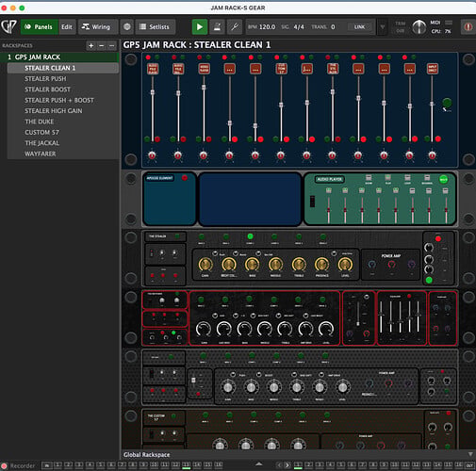Open the metronome tool
The height and width of the screenshot is (471, 476).
tap(217, 27)
